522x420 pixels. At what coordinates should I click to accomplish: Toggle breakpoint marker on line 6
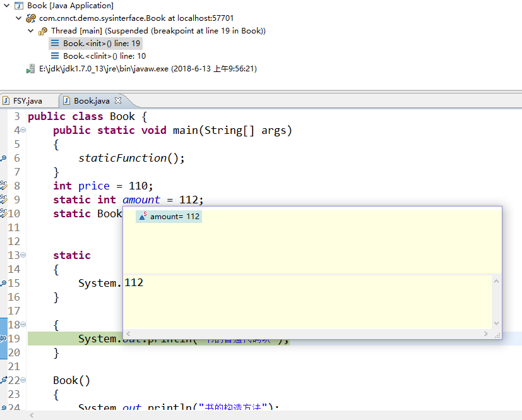[3, 158]
